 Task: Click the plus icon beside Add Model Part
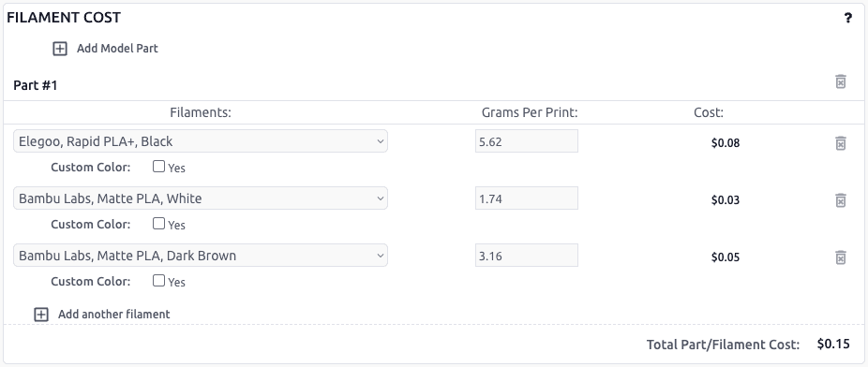click(x=60, y=49)
